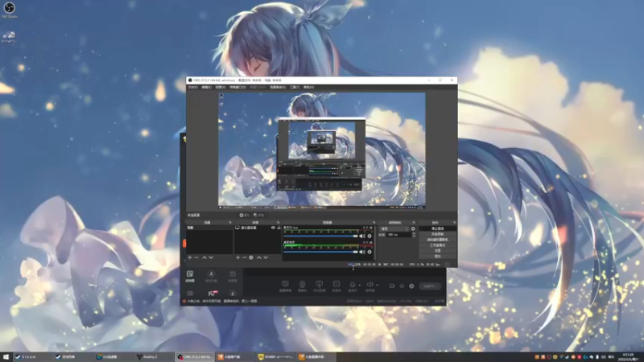Toggle Start Virtual Camera in the Controls dock
The image size is (644, 362).
[x=437, y=240]
